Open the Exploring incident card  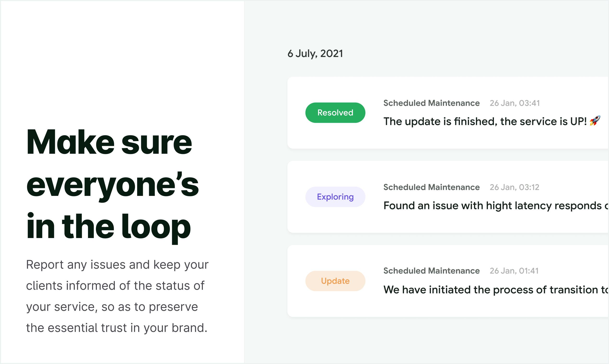448,197
